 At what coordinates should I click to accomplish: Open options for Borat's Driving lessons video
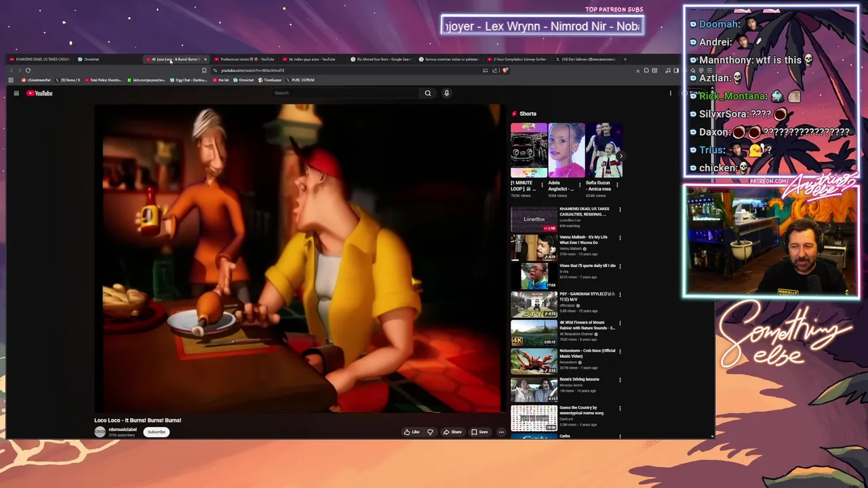tap(620, 381)
